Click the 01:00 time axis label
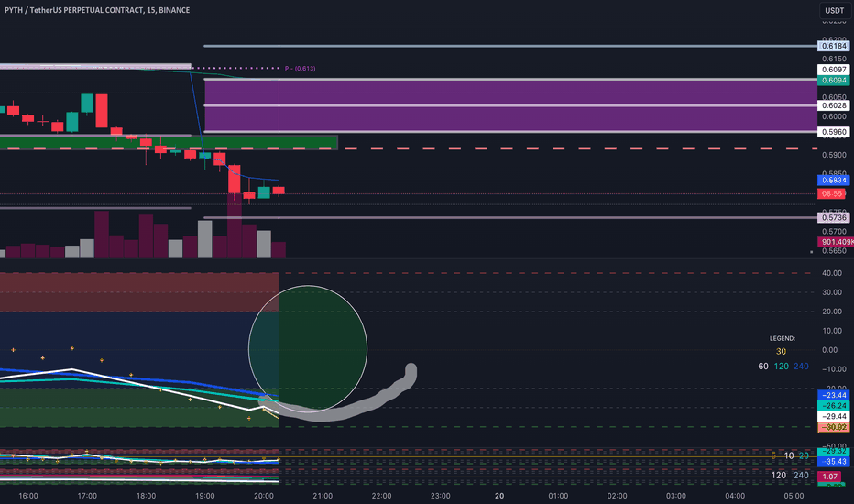Image resolution: width=854 pixels, height=504 pixels. coord(558,496)
